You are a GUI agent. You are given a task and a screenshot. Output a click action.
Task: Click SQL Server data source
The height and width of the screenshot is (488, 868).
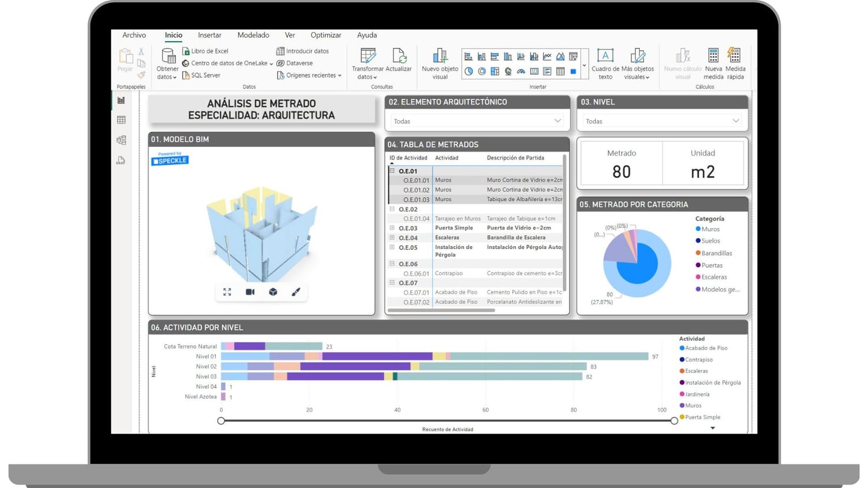point(201,75)
